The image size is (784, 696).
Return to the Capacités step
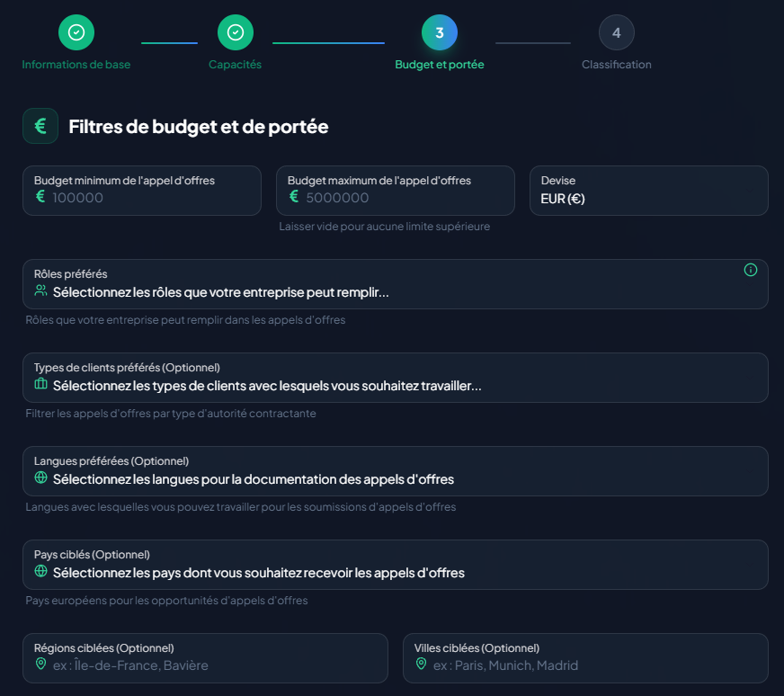point(235,33)
